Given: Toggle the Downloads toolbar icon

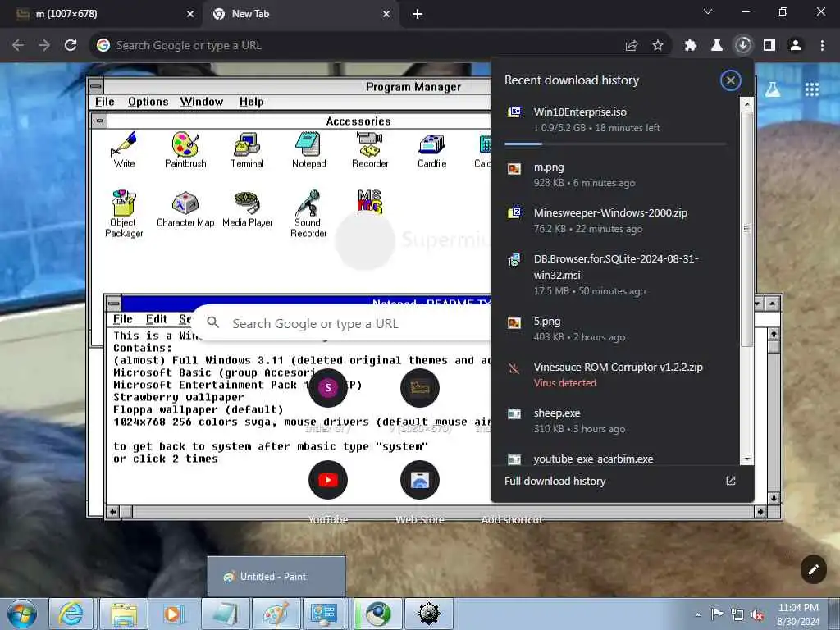Looking at the screenshot, I should (x=743, y=46).
